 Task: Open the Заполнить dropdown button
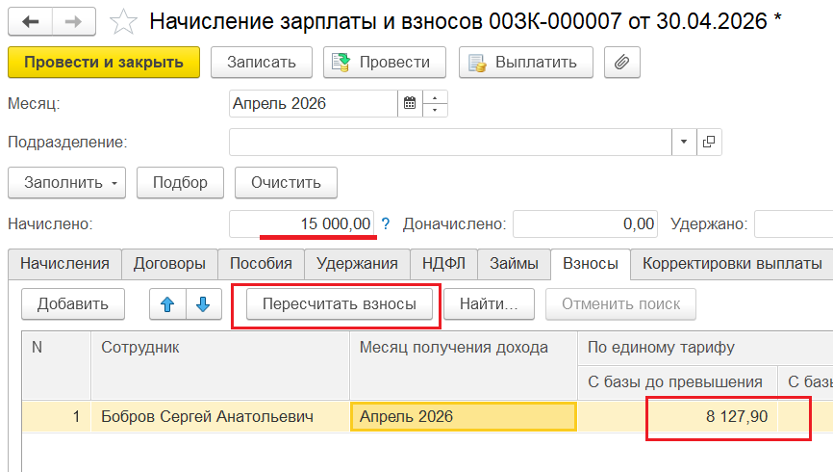66,183
